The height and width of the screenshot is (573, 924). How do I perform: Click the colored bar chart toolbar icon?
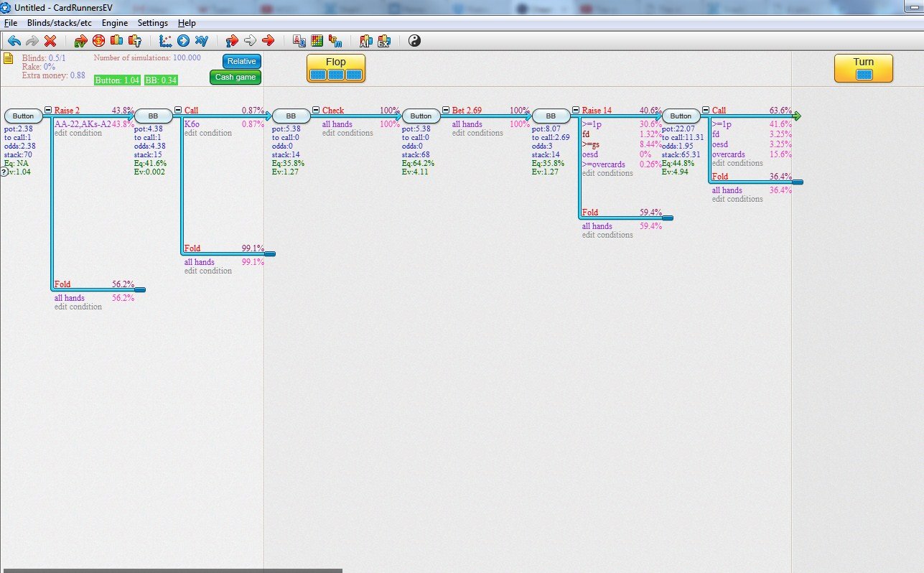point(116,41)
